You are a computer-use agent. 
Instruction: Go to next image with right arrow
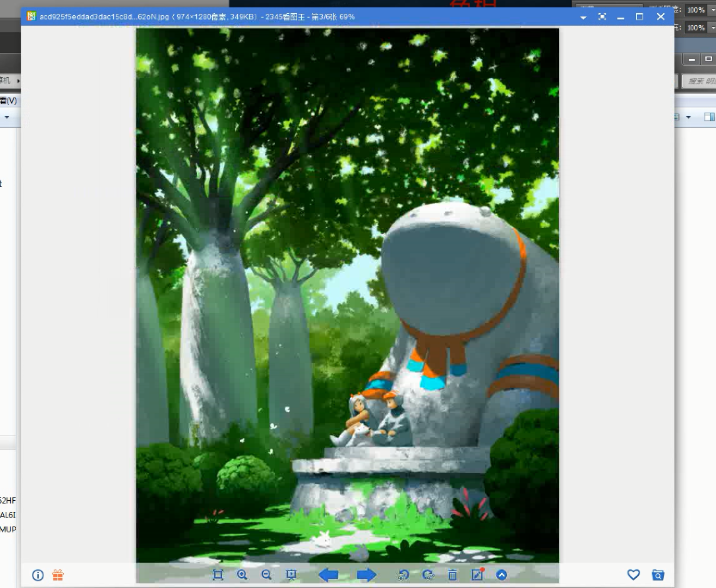[x=366, y=575]
